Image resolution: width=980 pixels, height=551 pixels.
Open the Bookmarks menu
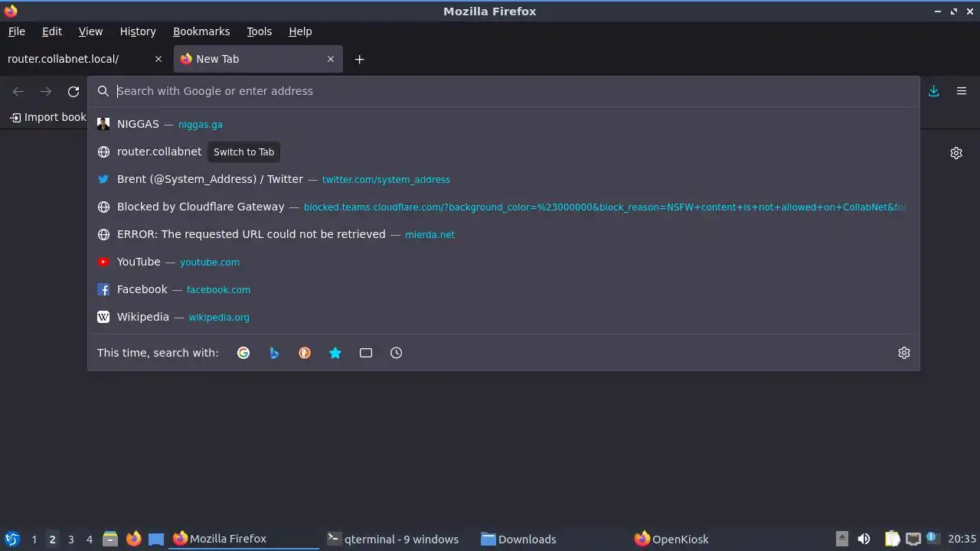tap(201, 31)
